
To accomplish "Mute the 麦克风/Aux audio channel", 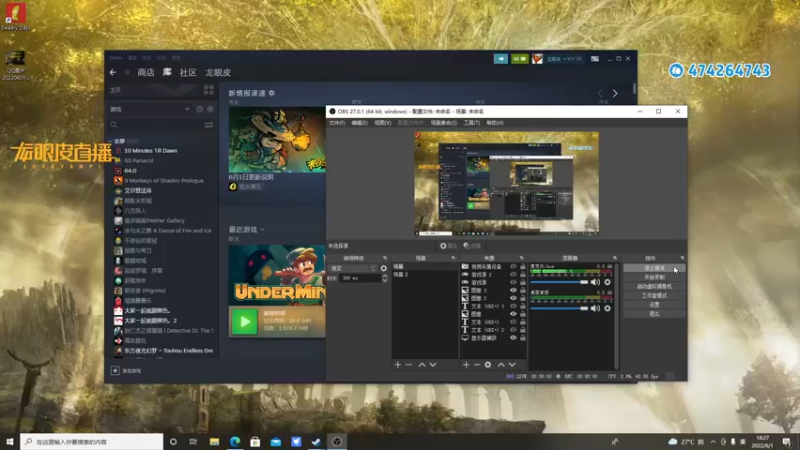I will point(595,282).
